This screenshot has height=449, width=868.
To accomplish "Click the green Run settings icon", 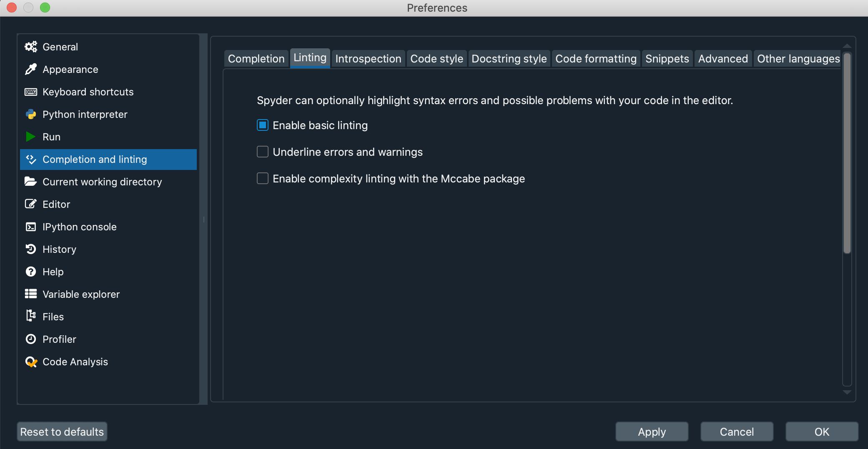I will (30, 137).
